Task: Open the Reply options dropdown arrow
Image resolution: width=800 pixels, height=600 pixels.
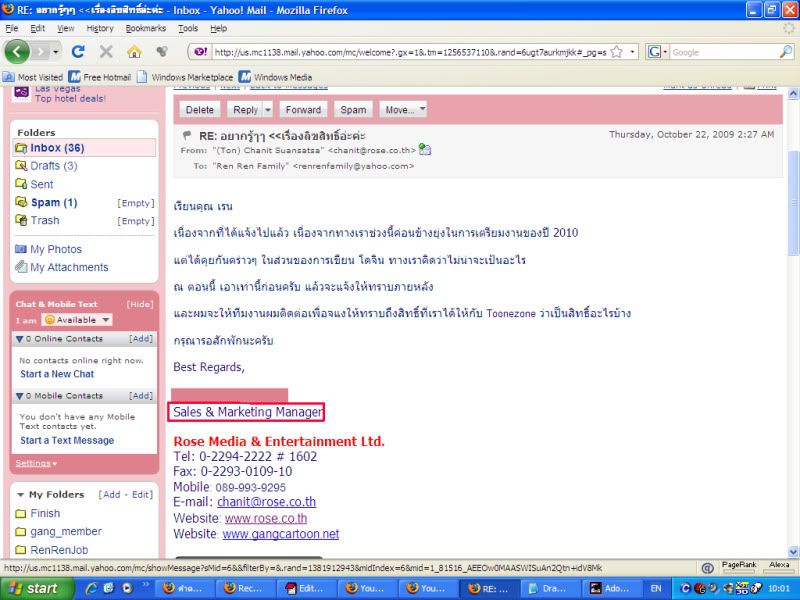Action: click(268, 109)
